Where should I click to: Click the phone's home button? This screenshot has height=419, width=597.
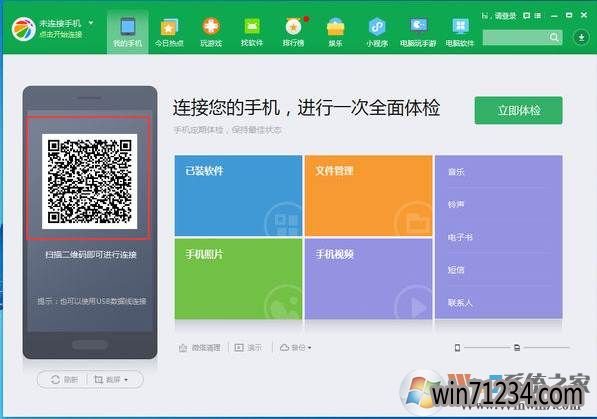coord(90,345)
